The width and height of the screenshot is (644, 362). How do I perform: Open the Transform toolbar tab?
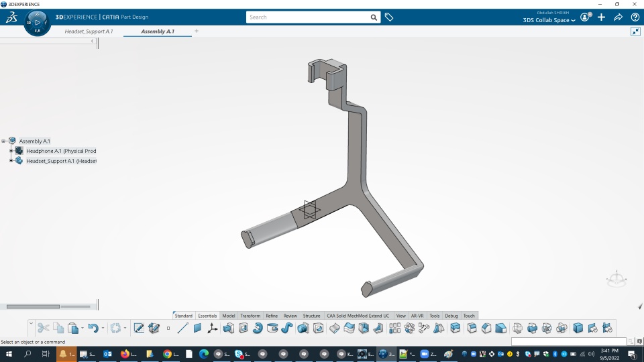(x=250, y=316)
